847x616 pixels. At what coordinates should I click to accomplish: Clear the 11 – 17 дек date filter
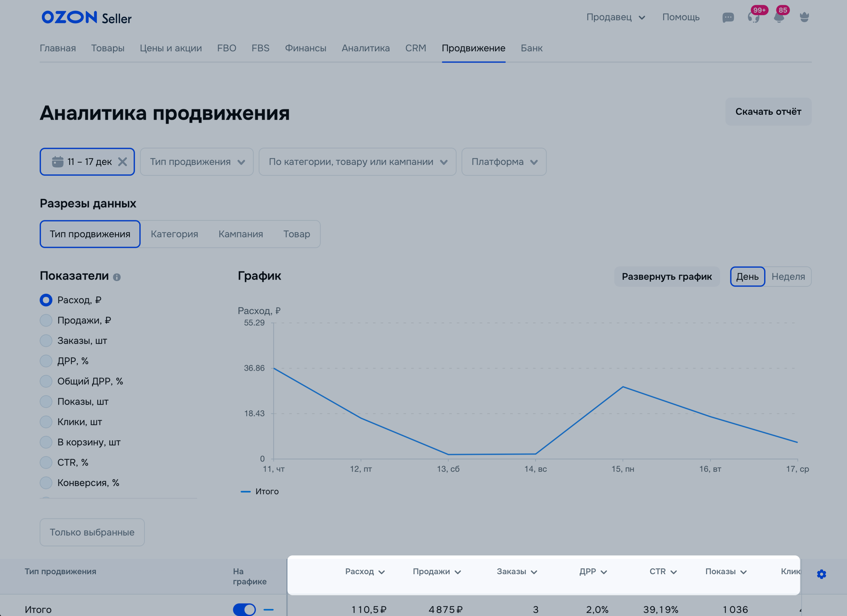coord(122,162)
